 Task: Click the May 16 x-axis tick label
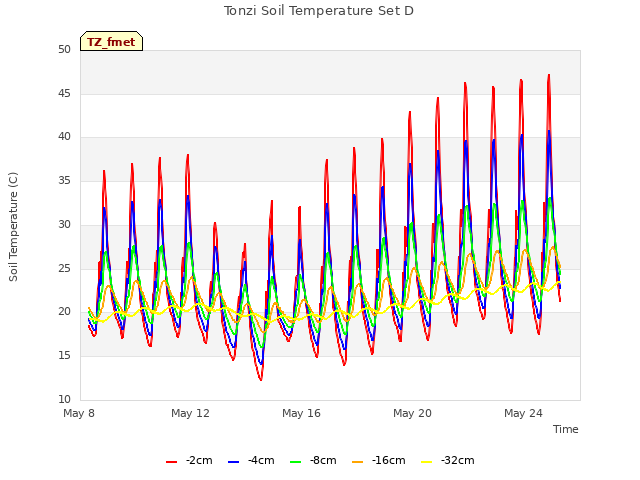click(x=301, y=413)
